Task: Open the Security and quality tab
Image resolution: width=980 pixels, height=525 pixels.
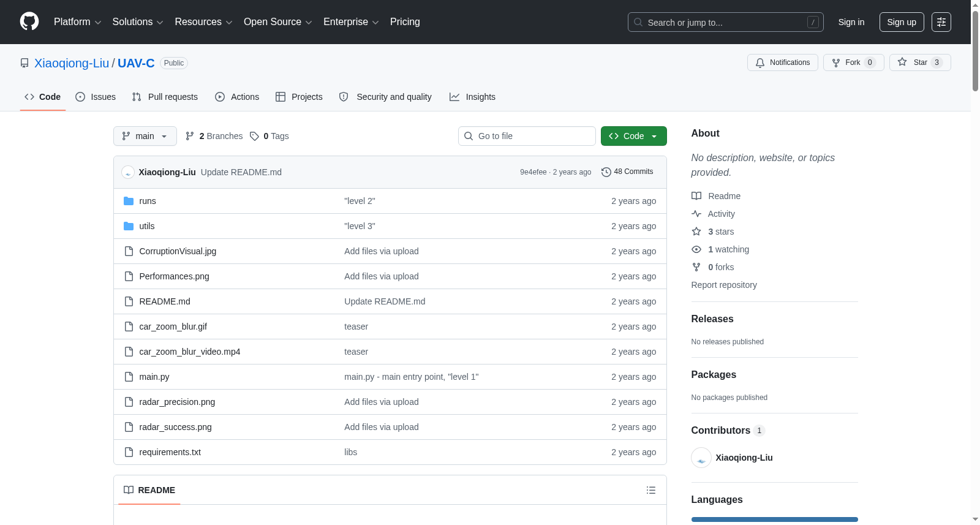Action: tap(385, 97)
